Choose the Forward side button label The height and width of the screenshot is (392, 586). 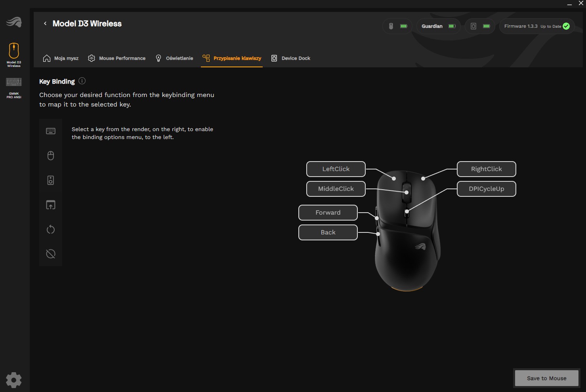coord(328,213)
